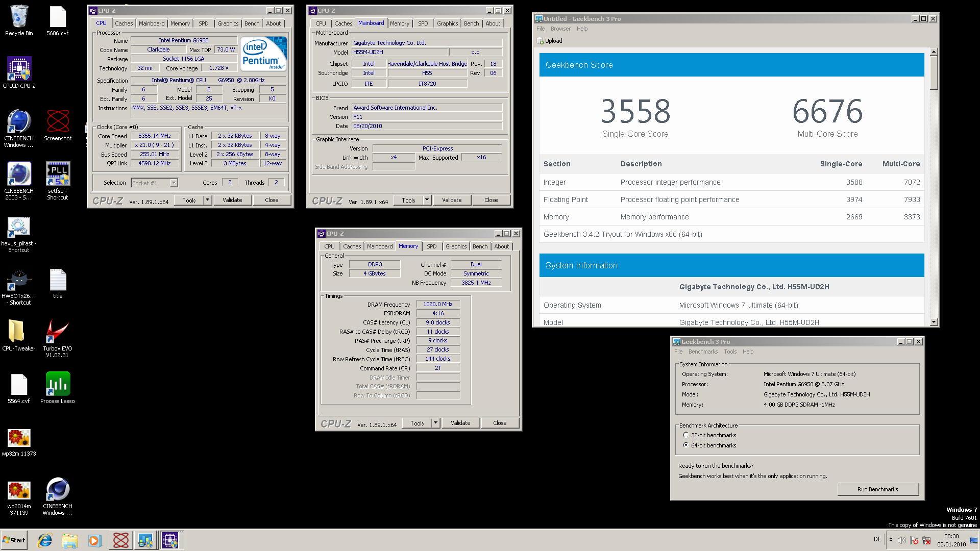The image size is (980, 551).
Task: Open the Tools menu in Geekbench 3 Pro
Action: tap(730, 352)
